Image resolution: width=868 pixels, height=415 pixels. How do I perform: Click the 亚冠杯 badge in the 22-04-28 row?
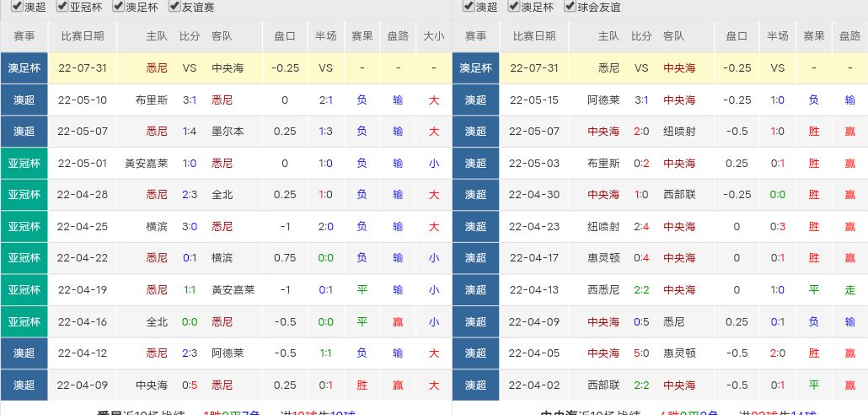click(x=24, y=195)
